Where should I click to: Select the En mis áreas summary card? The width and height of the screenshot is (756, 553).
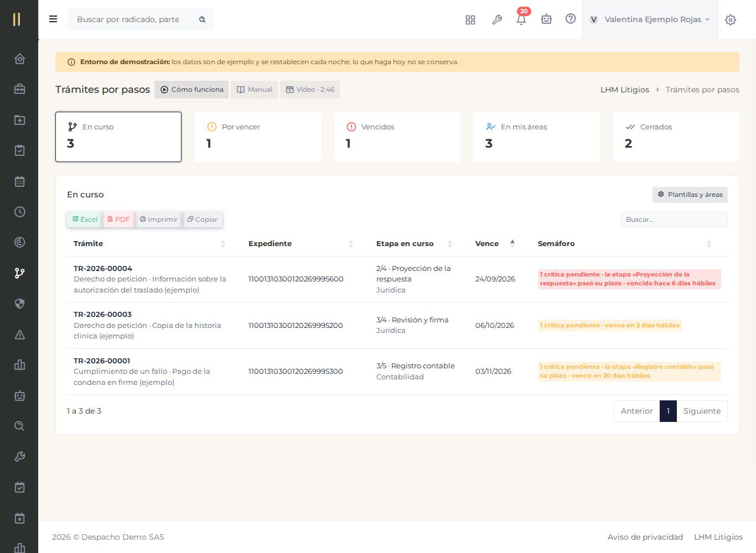pos(537,137)
